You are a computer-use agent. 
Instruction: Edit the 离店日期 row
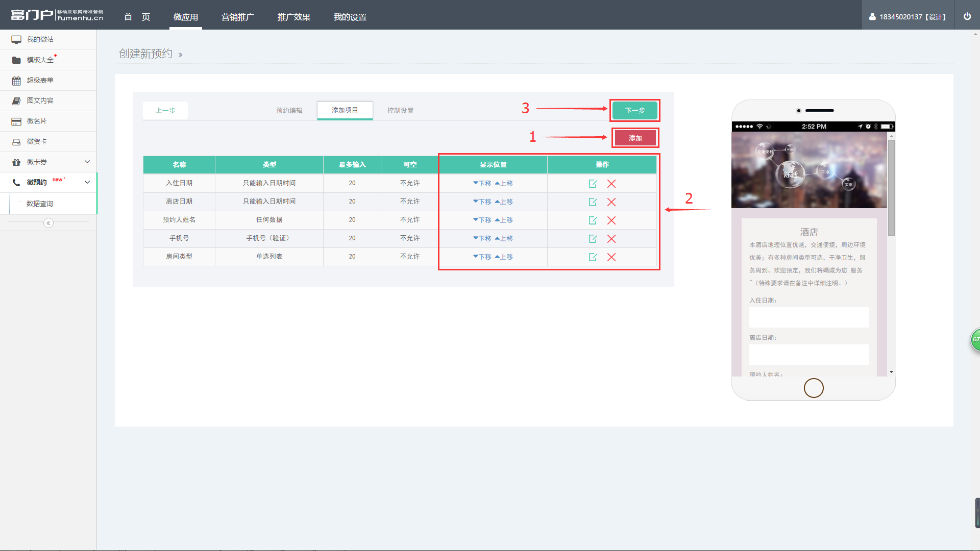click(593, 202)
